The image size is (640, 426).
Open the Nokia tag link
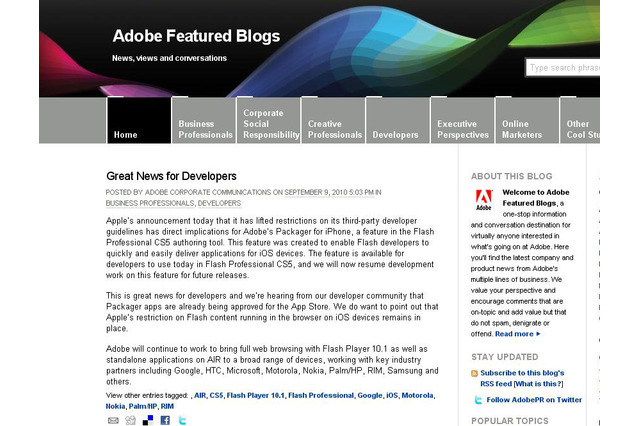pos(116,406)
